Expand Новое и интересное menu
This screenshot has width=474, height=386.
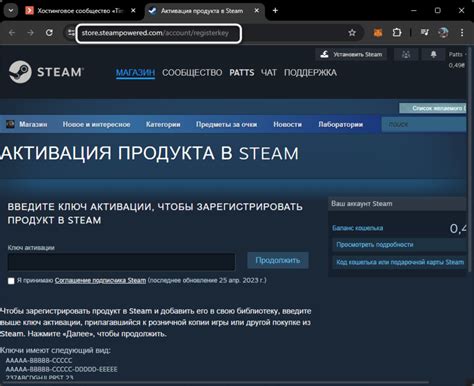tap(96, 124)
